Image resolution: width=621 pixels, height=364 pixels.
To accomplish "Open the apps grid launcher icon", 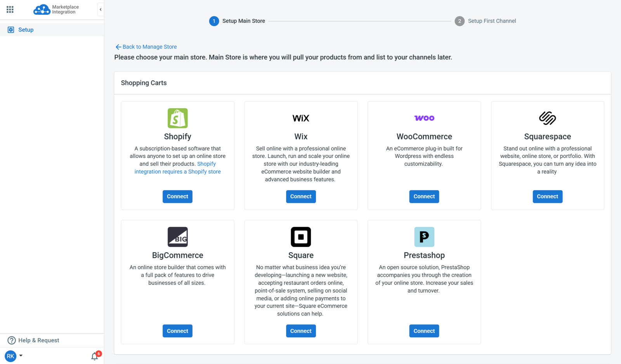I will (x=10, y=9).
